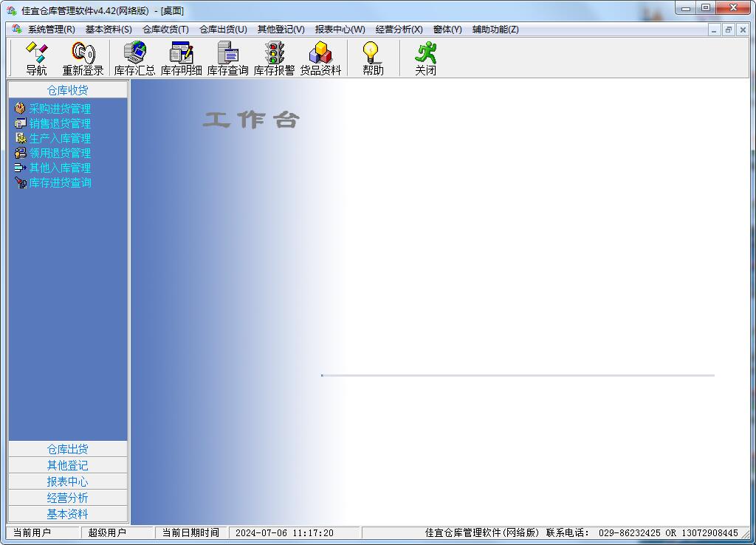
Task: Open the 销售退货管理 link
Action: pos(60,123)
